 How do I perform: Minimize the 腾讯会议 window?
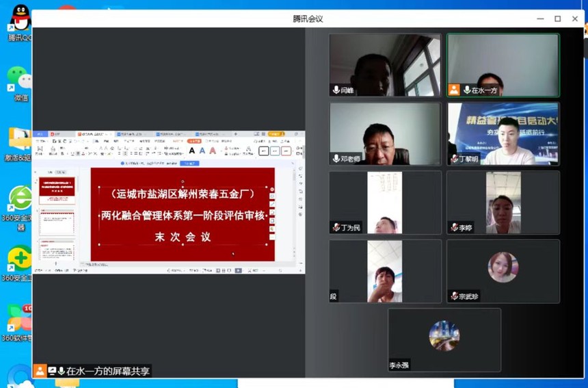tap(540, 18)
